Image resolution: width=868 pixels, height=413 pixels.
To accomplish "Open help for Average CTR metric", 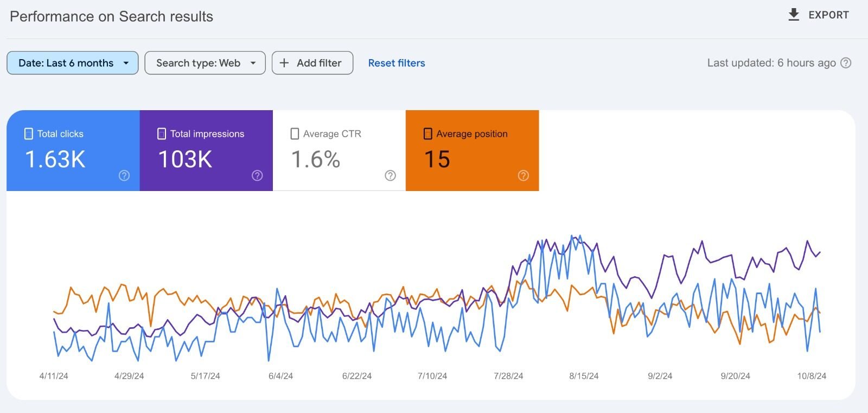I will click(x=390, y=175).
